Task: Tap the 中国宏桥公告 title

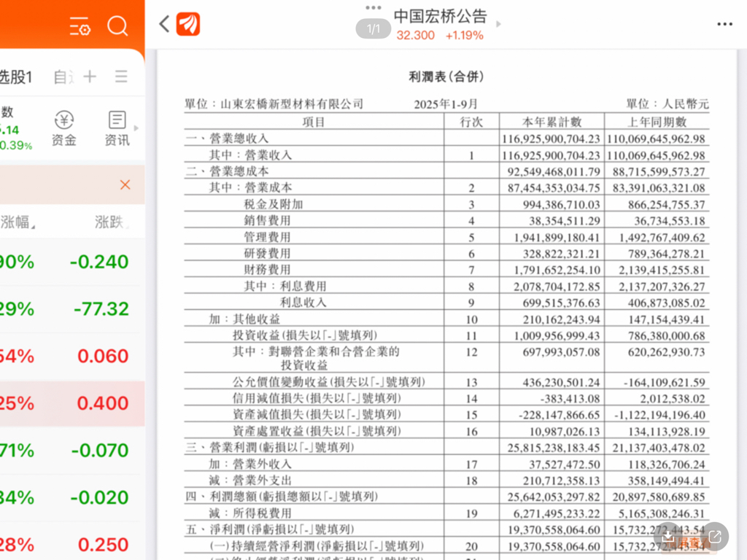Action: point(440,16)
